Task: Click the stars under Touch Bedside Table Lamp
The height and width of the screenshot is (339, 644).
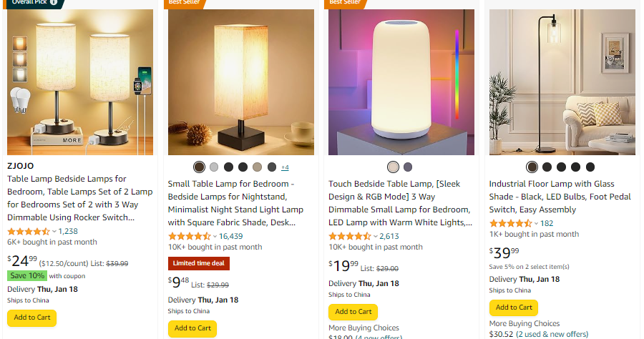Action: (x=349, y=236)
